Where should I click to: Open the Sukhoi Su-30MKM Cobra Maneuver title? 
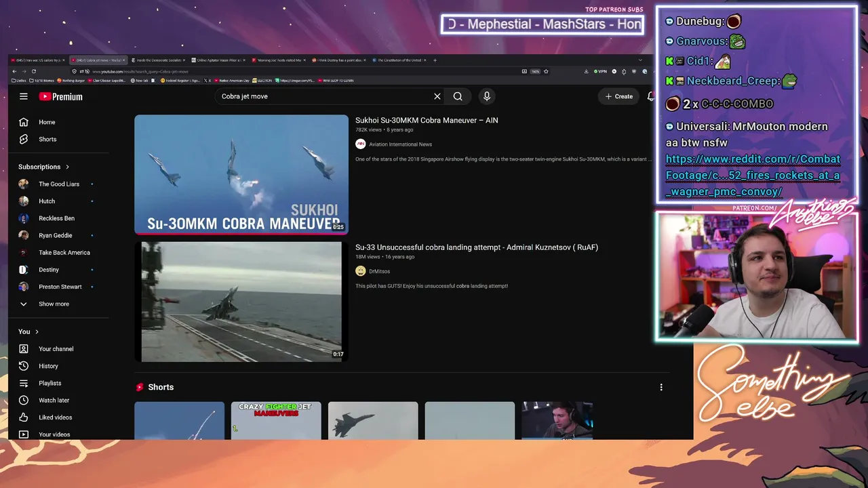pos(427,120)
